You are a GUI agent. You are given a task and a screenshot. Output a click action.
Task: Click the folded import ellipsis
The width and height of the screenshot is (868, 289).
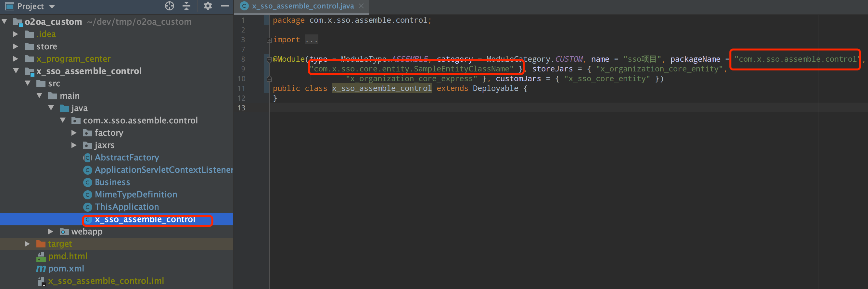pyautogui.click(x=311, y=40)
